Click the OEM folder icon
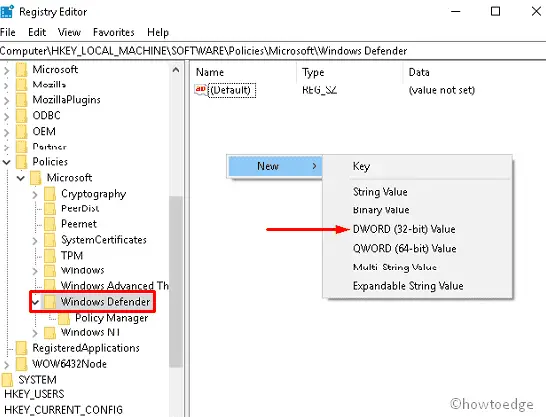 click(x=22, y=132)
